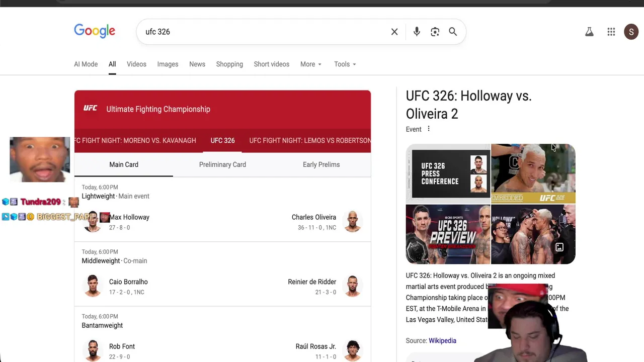This screenshot has width=644, height=362.
Task: Open the Images results tab
Action: tap(168, 64)
